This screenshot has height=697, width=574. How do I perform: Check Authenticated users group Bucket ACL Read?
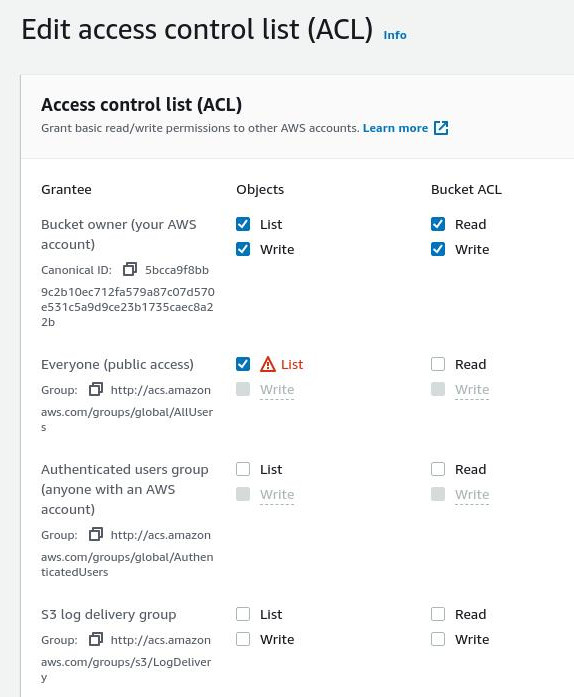(438, 469)
